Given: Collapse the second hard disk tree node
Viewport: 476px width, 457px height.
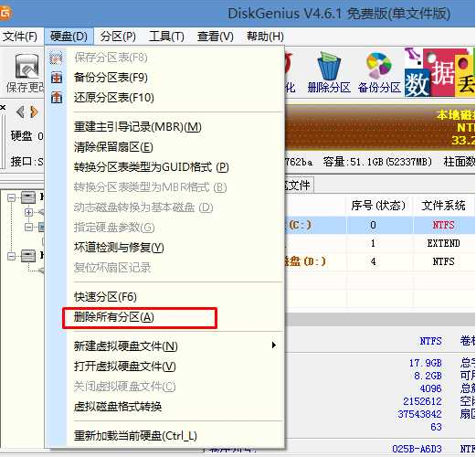Looking at the screenshot, I should [x=11, y=256].
